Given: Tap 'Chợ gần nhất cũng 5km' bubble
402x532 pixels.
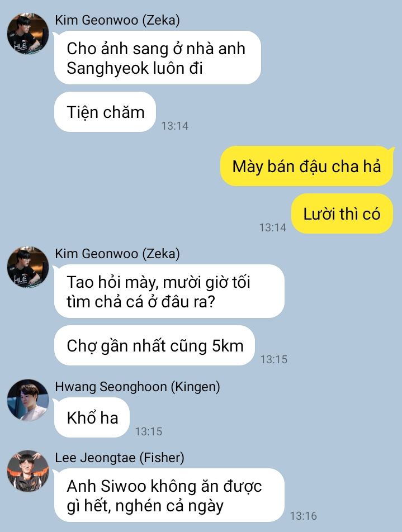Looking at the screenshot, I should [155, 346].
